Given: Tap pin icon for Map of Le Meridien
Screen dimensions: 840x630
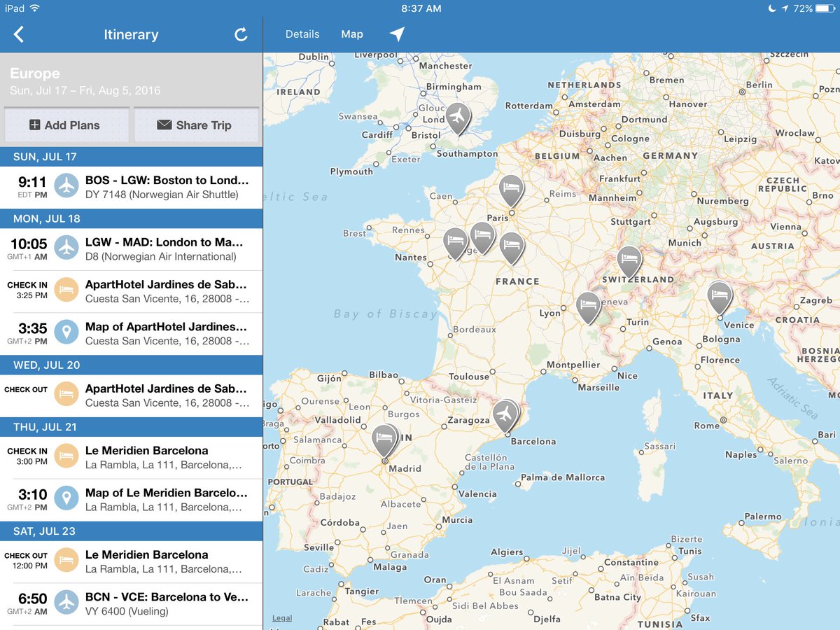Looking at the screenshot, I should (x=66, y=499).
